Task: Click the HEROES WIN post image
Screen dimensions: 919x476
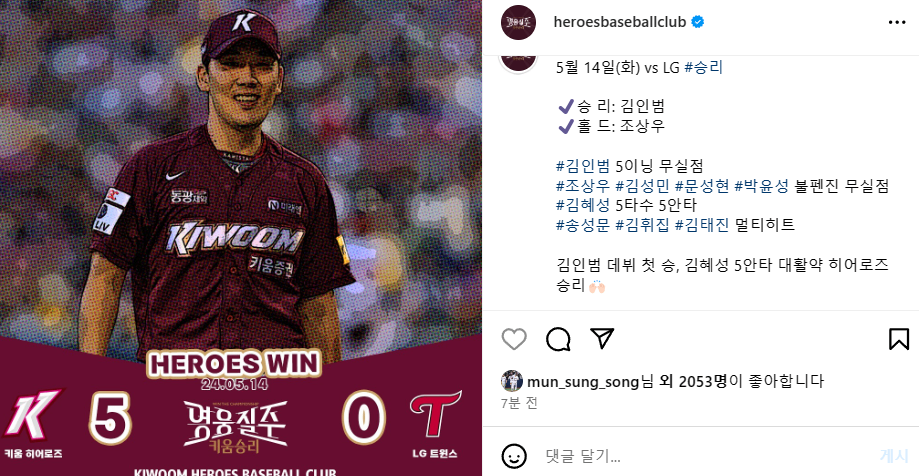Action: pyautogui.click(x=241, y=238)
